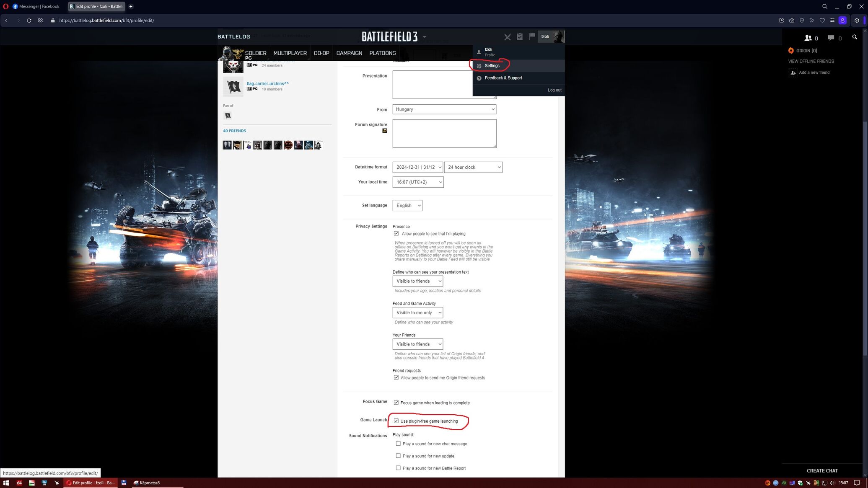The image size is (868, 488).
Task: Open the Opera easy setup sliders icon
Action: [832, 21]
